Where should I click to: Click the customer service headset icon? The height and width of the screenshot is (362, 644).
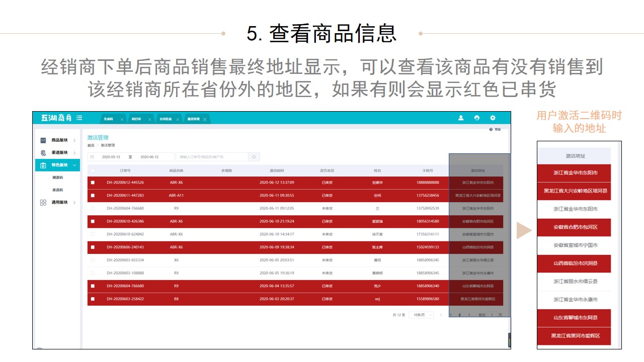coord(477,118)
